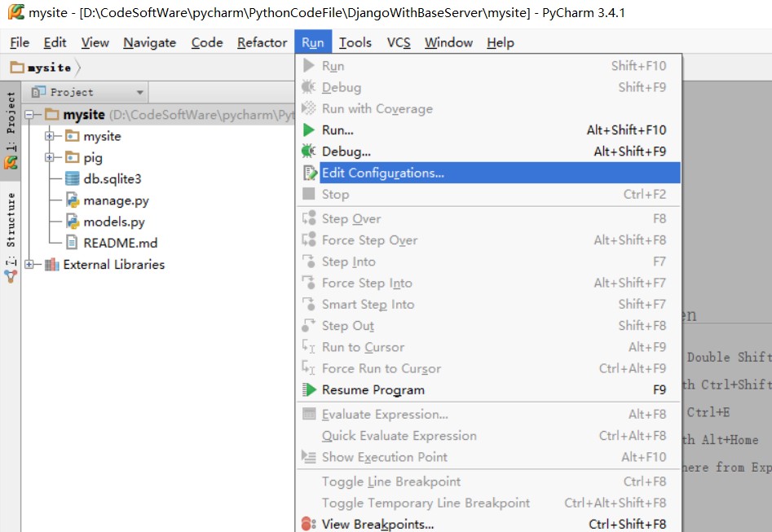Select Toggle Line Breakpoint entry
This screenshot has height=532, width=772.
[x=489, y=481]
